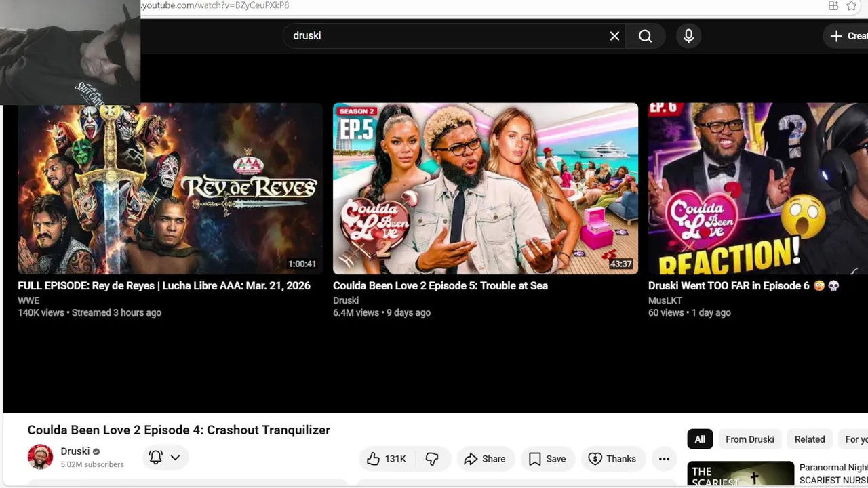Open Coulda Been Love Episode 5 thumbnail
868x488 pixels.
tap(486, 188)
